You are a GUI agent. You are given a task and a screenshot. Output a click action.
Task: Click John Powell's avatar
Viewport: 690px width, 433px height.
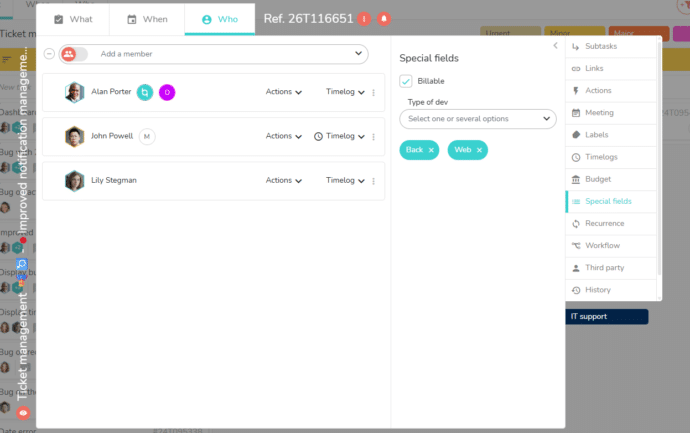coord(74,136)
